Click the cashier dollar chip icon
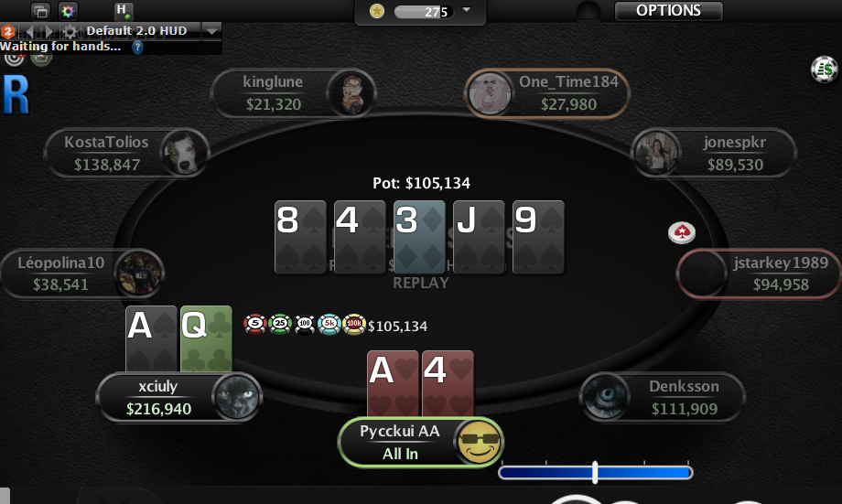Viewport: 842px width, 504px height. tap(825, 70)
